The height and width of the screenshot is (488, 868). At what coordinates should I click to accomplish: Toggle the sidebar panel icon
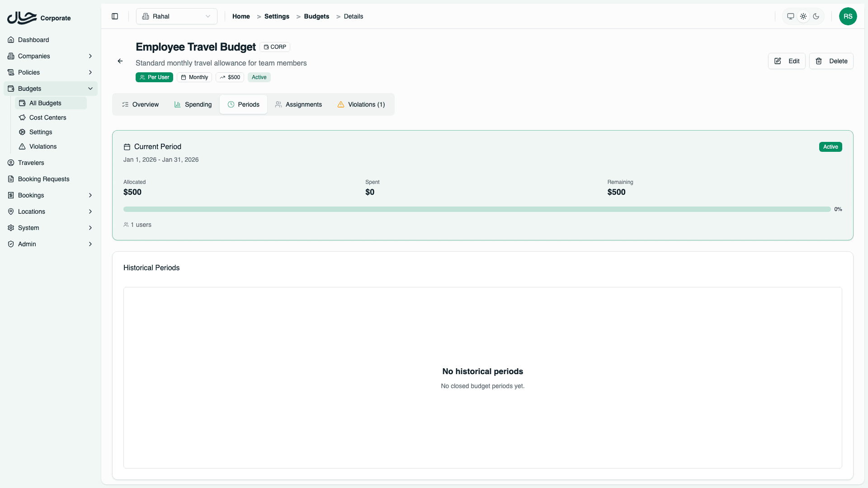coord(115,16)
